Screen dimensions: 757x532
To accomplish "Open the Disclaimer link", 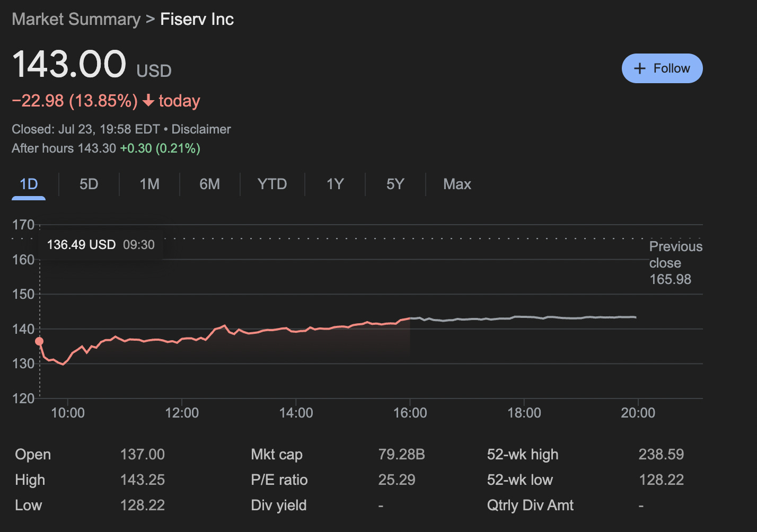I will (x=201, y=129).
